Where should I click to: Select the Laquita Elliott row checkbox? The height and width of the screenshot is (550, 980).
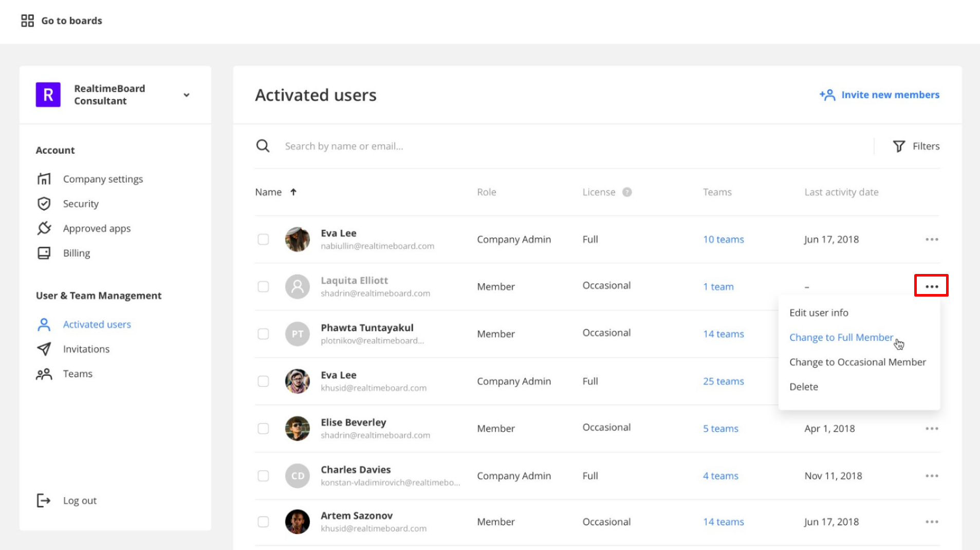pos(263,286)
